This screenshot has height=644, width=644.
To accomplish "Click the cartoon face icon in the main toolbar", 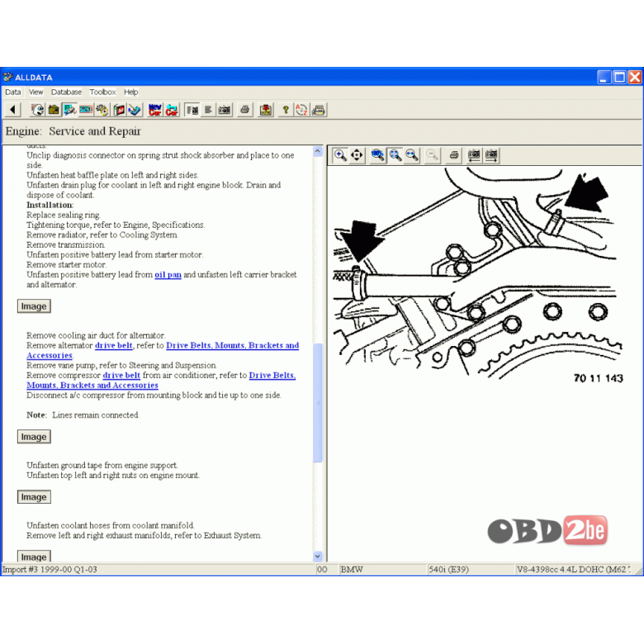I will coord(37,110).
